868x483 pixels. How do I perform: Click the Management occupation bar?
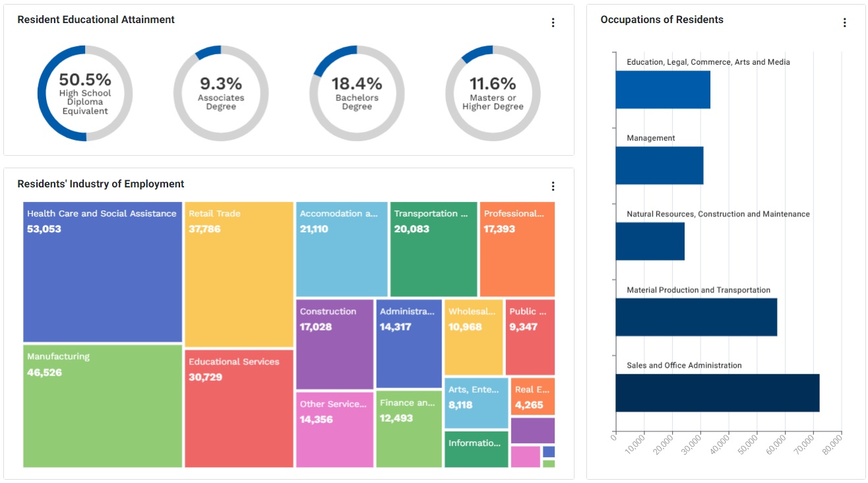[659, 166]
